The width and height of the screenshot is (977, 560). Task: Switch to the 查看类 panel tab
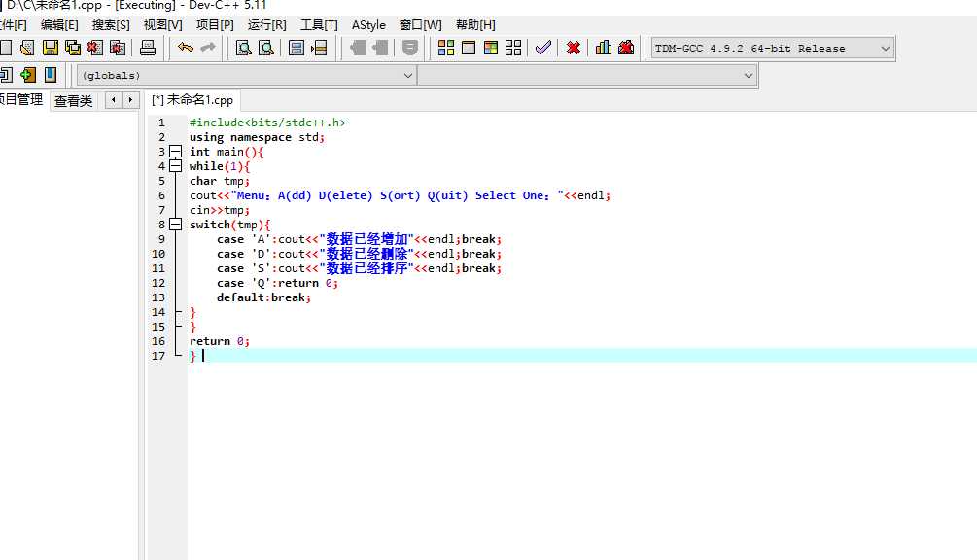(73, 100)
